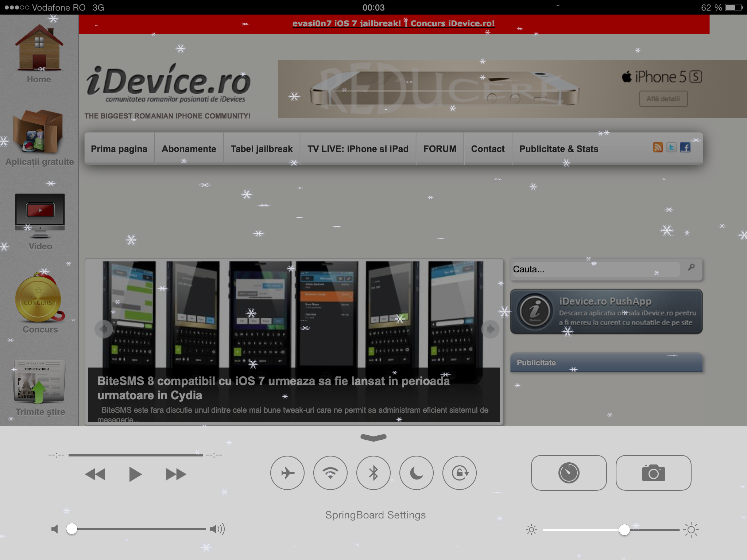This screenshot has height=560, width=747.
Task: Collapse Control Center with the chevron handle
Action: 373,437
